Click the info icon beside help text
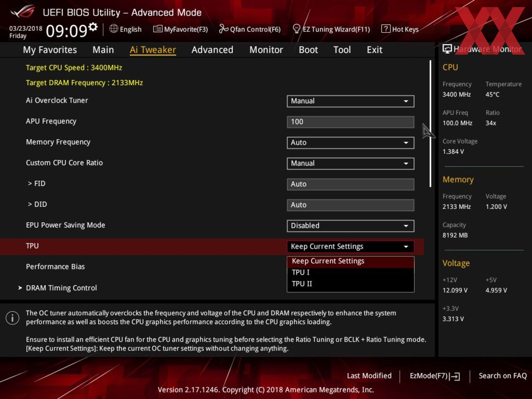Screen dimensions: 532x399 [x=13, y=318]
